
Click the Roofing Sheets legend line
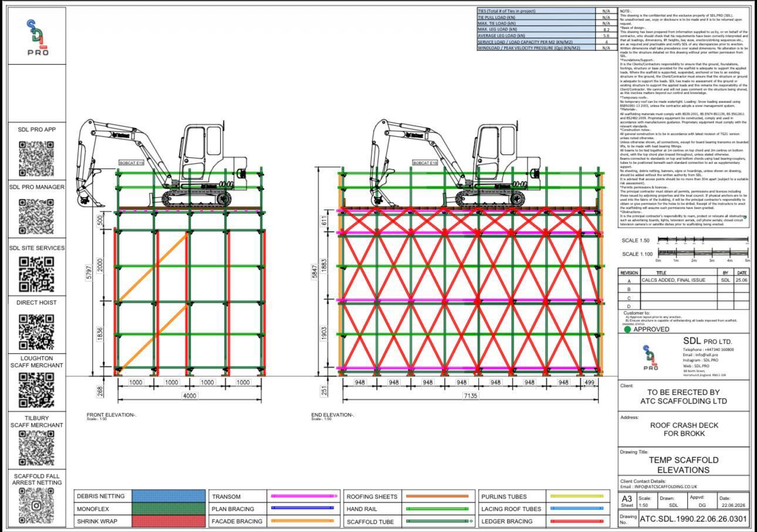(437, 496)
